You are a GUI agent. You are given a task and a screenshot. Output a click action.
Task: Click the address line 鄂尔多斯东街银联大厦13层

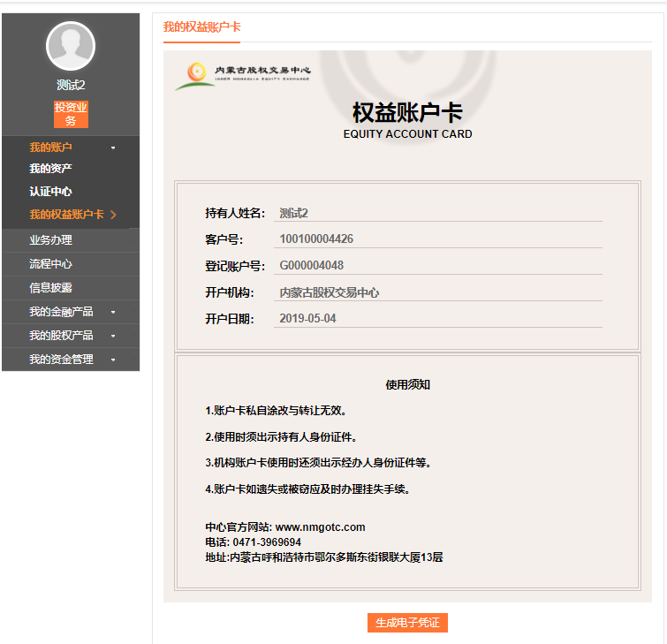click(324, 557)
